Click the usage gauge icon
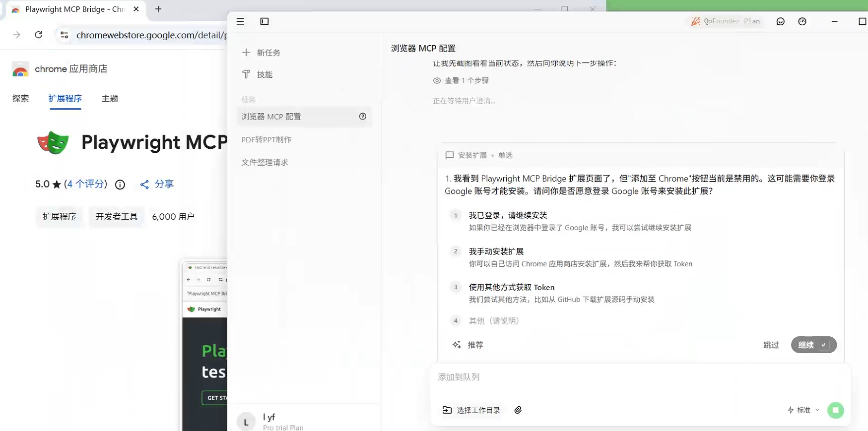Image resolution: width=868 pixels, height=431 pixels. tap(802, 21)
